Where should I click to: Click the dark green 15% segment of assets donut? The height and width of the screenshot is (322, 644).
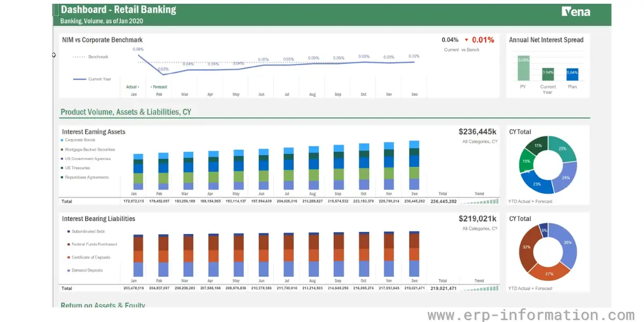point(537,145)
